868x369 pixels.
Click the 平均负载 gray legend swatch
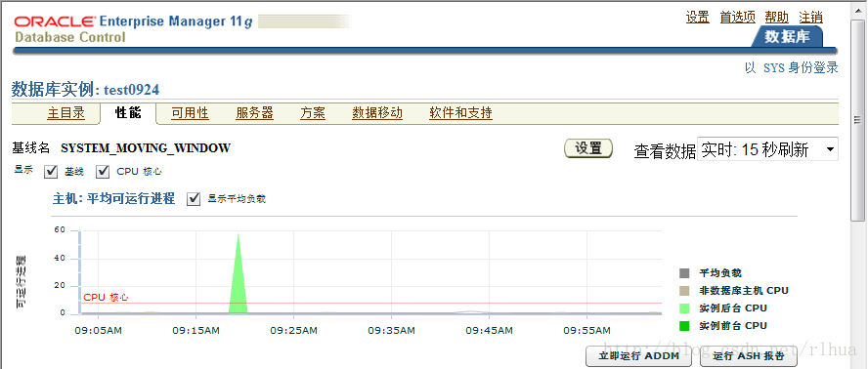684,273
